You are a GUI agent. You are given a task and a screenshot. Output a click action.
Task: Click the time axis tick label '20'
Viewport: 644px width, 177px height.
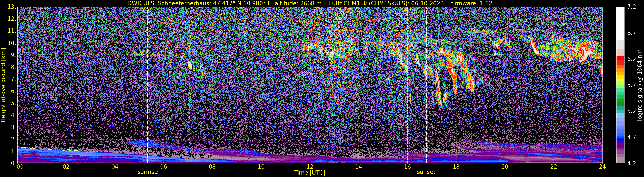pyautogui.click(x=505, y=167)
